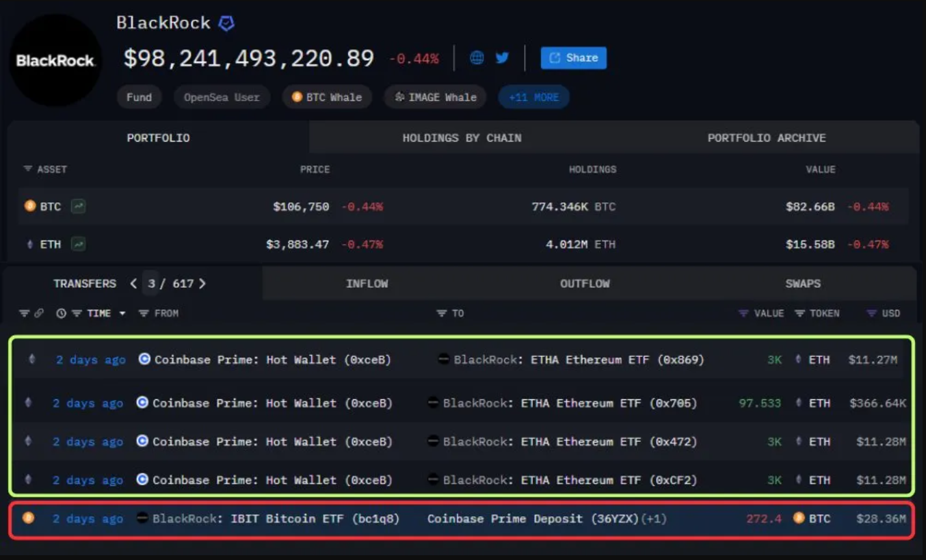Click the Share button

(x=573, y=58)
